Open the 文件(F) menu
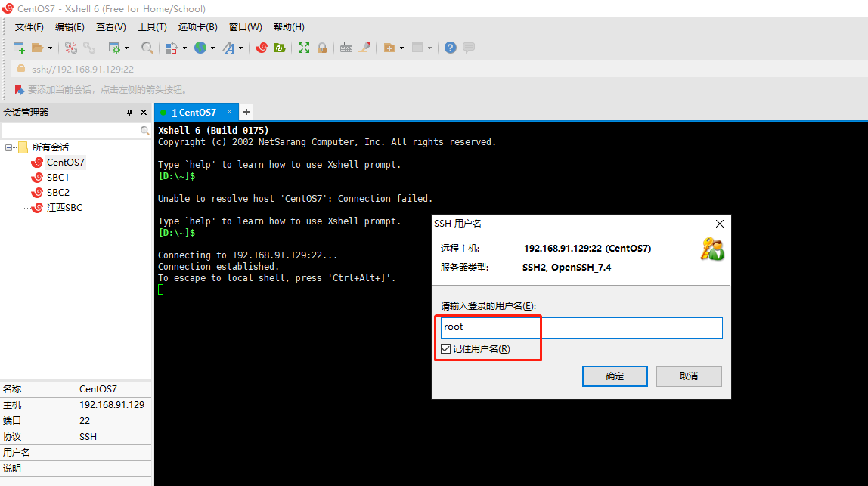868x486 pixels. pos(29,27)
